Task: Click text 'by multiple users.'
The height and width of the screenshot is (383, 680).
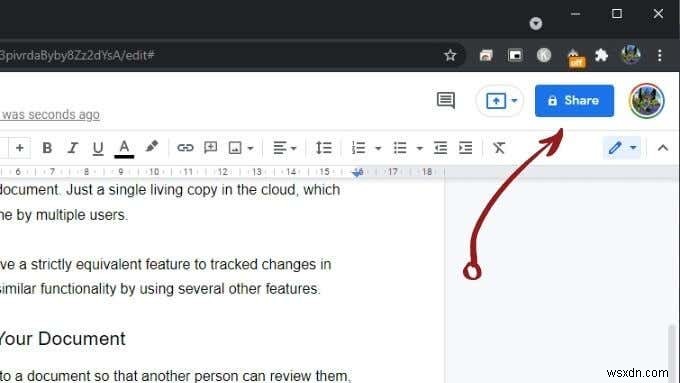Action: (72, 215)
